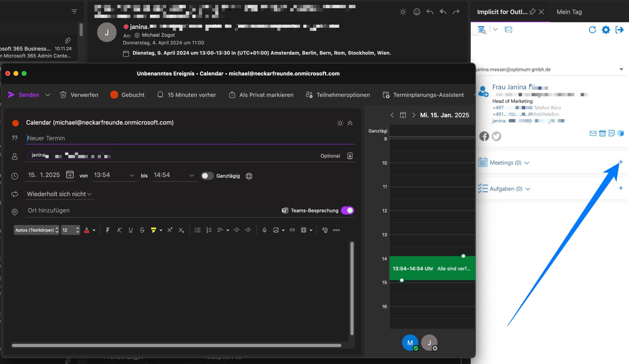This screenshot has height=364, width=629.
Task: Reply to the email in reading pane
Action: 430,12
